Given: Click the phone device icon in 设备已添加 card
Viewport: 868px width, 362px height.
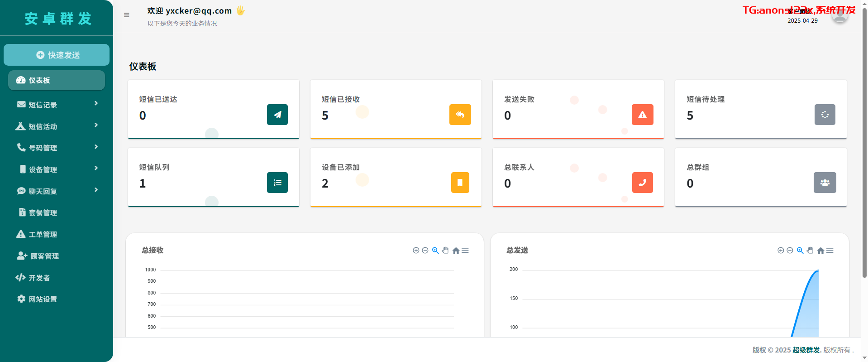Looking at the screenshot, I should coord(460,183).
